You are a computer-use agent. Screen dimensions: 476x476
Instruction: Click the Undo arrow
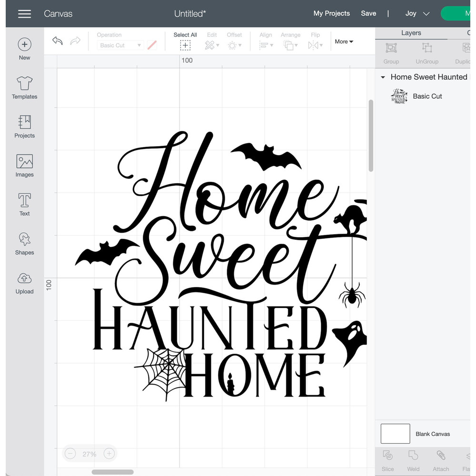57,41
